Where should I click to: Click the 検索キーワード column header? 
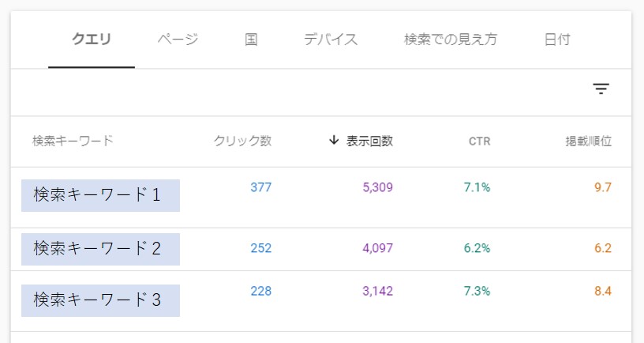pos(73,141)
